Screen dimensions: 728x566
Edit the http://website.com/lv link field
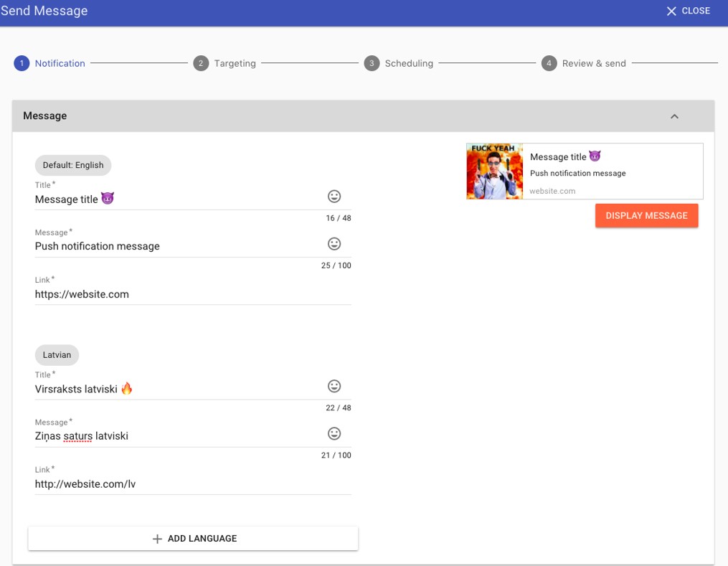[x=193, y=484]
